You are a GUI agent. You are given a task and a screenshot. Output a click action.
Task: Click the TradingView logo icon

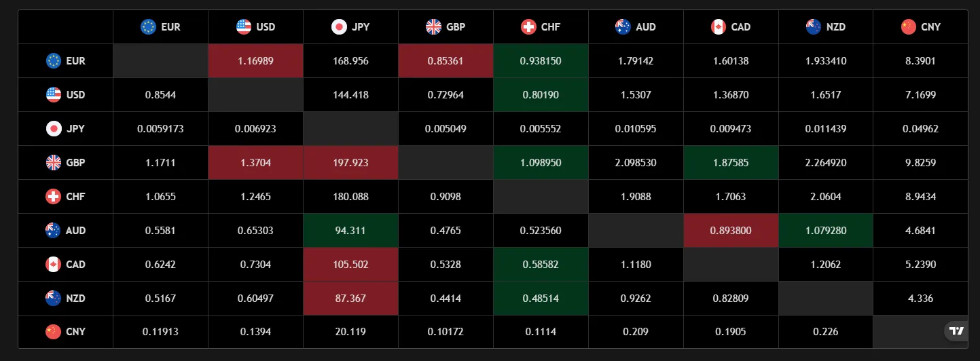pos(956,331)
